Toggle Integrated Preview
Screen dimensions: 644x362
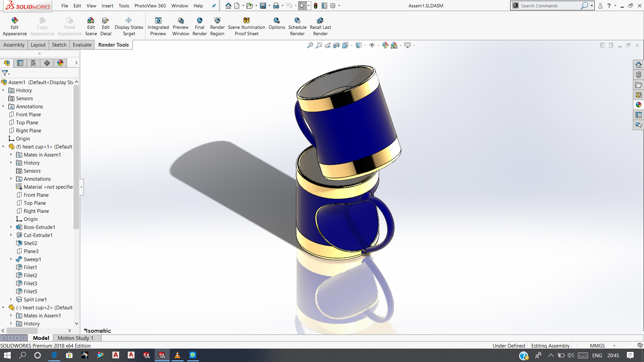[x=158, y=26]
